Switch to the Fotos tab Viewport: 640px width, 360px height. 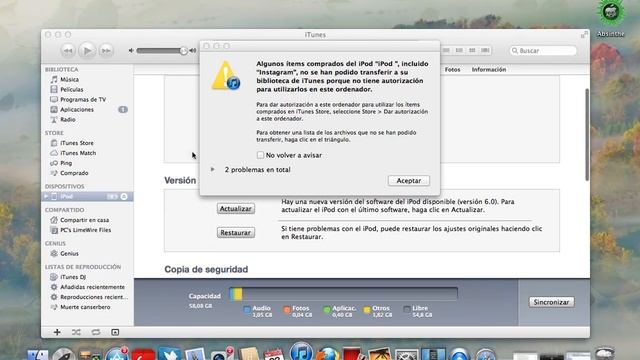click(452, 70)
